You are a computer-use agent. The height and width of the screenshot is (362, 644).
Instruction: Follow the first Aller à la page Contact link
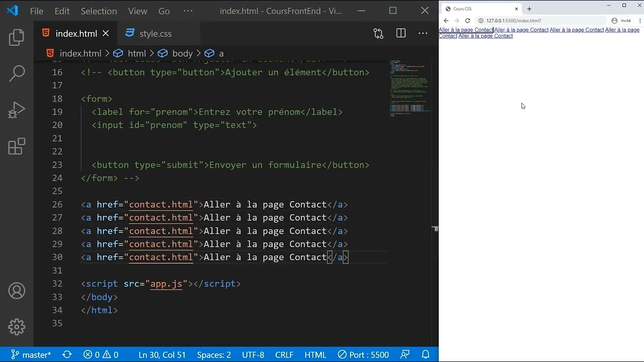point(466,30)
